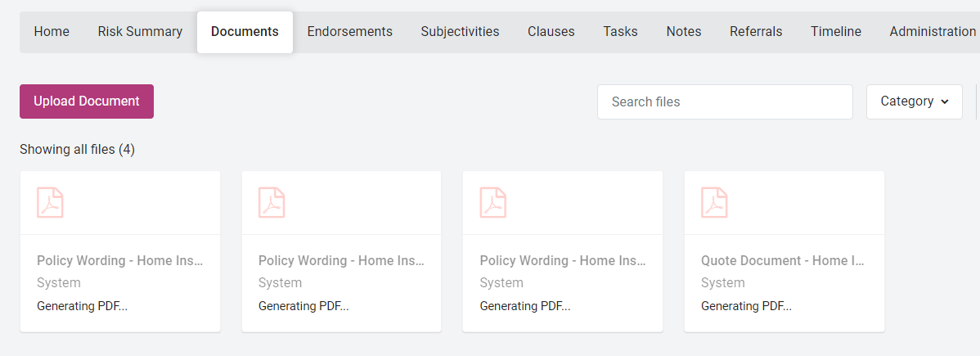Open the Home tab

[52, 32]
